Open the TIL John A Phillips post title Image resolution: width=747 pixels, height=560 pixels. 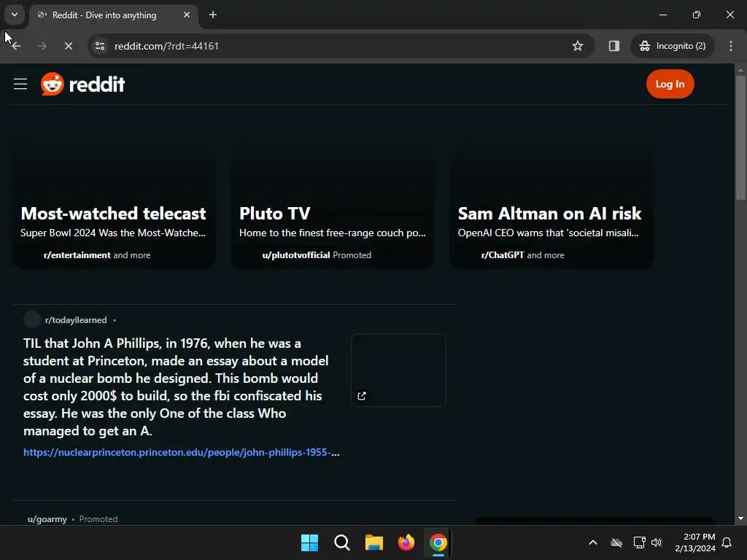coord(177,386)
